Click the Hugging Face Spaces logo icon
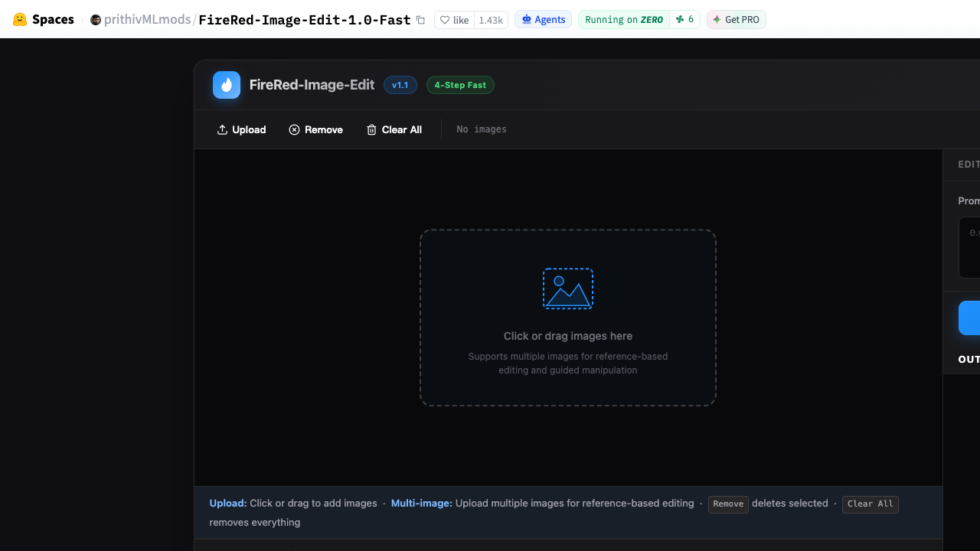980x551 pixels. coord(20,19)
